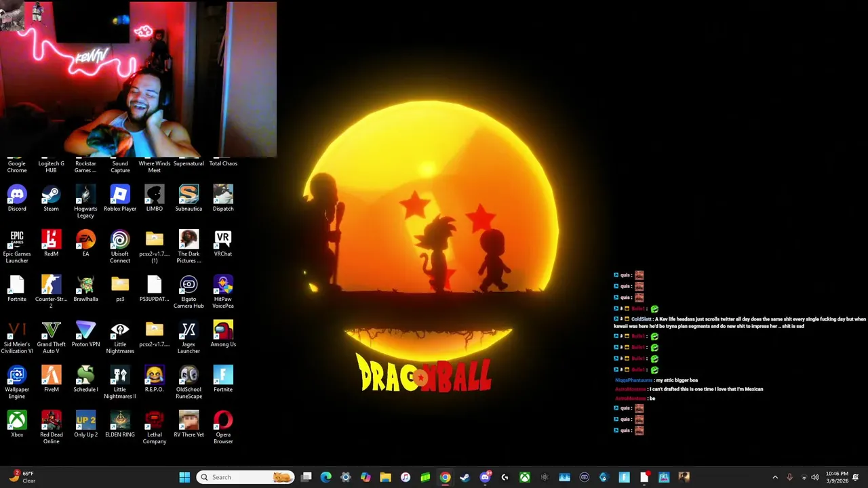Open Microsoft Edge from the taskbar
The image size is (868, 488).
point(326,477)
